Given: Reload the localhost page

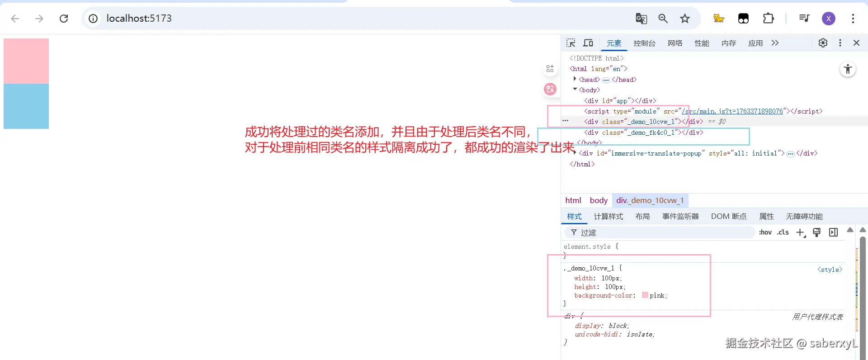Looking at the screenshot, I should click(x=64, y=19).
